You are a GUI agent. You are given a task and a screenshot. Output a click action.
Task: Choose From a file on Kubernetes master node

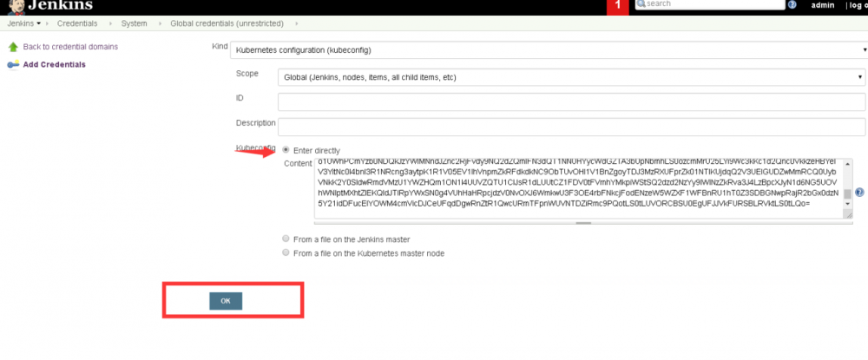[x=286, y=252]
